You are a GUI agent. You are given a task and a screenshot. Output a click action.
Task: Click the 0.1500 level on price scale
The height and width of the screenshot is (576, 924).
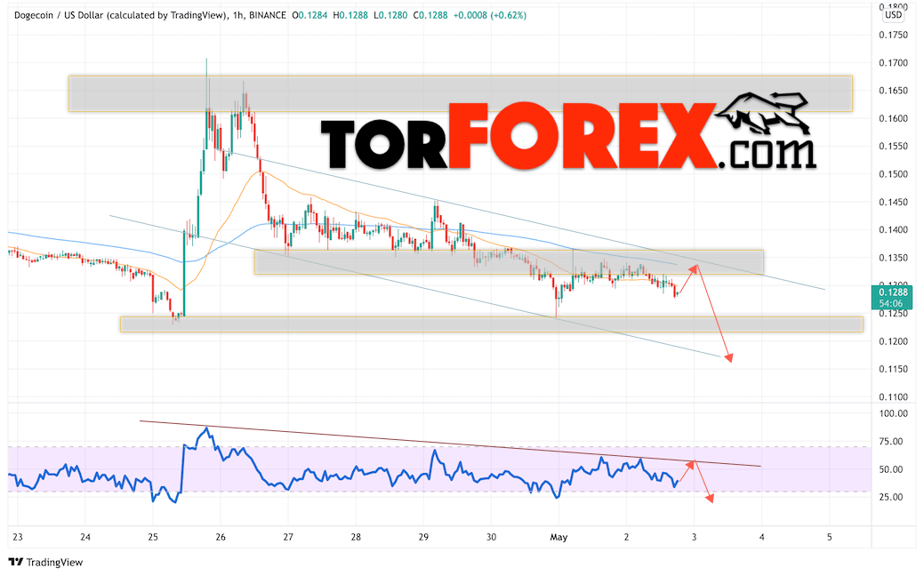(894, 174)
